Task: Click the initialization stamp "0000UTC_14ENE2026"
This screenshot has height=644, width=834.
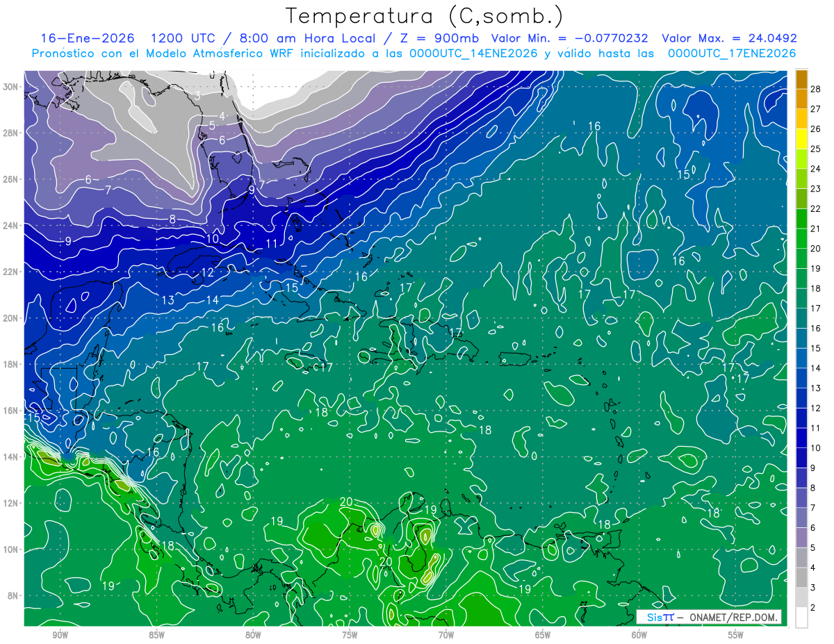Action: [x=475, y=53]
